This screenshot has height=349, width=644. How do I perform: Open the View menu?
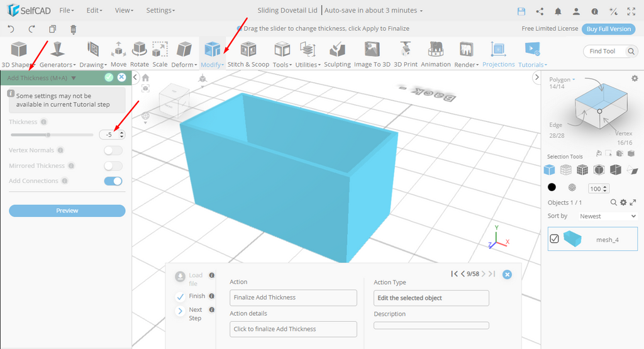(124, 10)
